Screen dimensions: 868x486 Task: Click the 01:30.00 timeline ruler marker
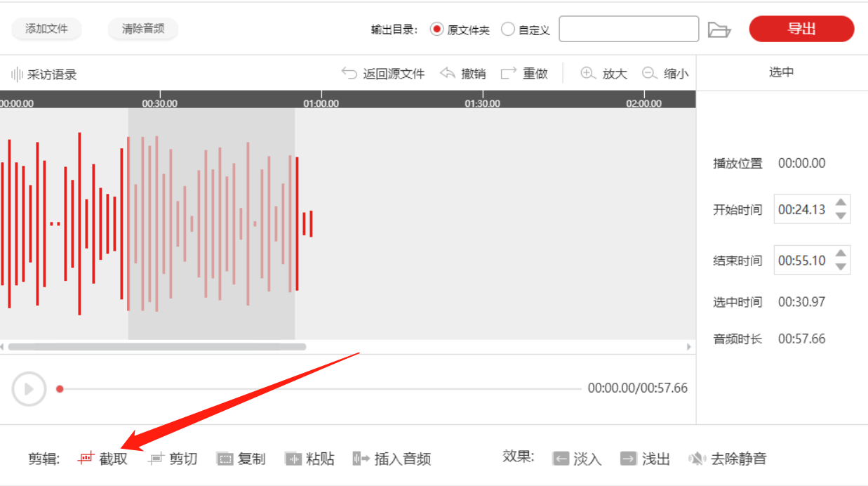pos(483,103)
